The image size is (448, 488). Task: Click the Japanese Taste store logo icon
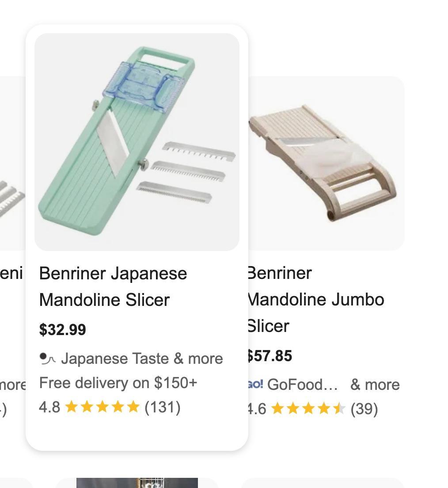click(48, 358)
